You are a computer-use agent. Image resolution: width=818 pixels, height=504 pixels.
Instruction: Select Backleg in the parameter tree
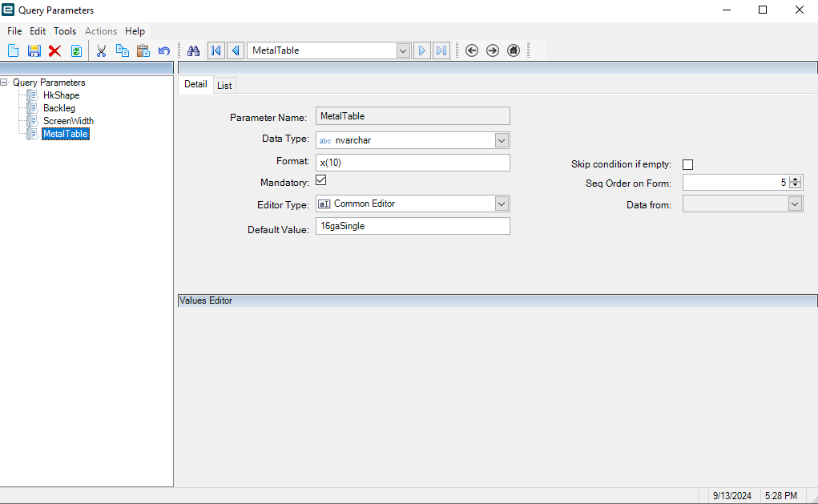click(x=59, y=108)
